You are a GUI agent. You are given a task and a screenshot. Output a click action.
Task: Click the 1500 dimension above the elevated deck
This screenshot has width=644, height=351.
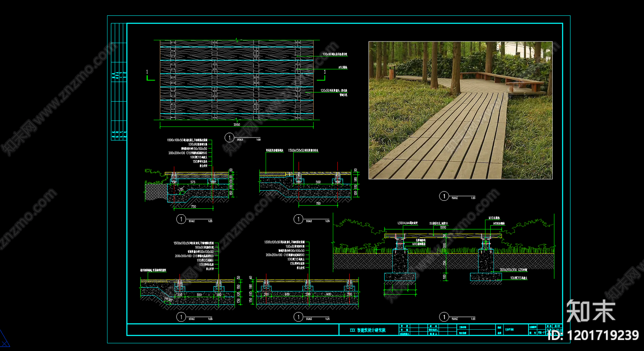[x=443, y=227]
